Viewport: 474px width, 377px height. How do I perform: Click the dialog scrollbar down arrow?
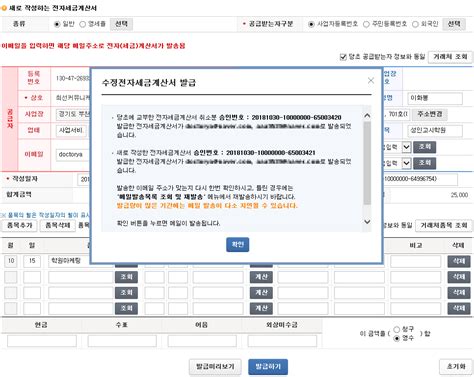(x=367, y=222)
